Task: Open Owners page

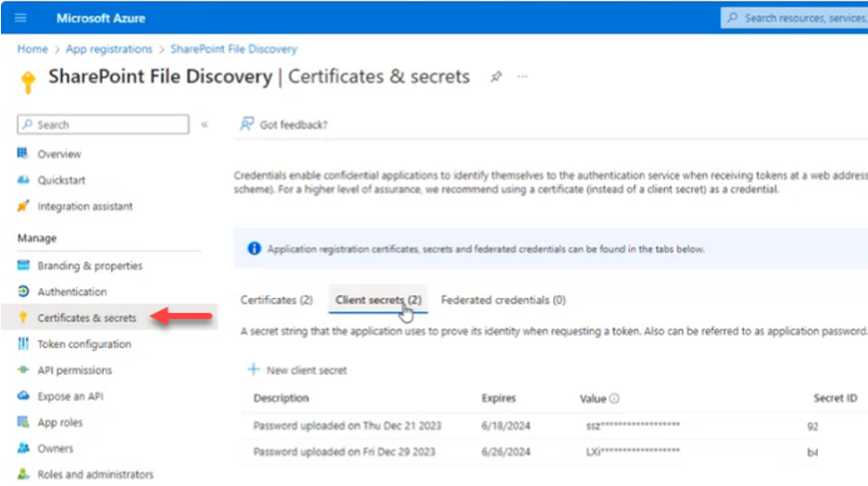Action: (x=56, y=448)
